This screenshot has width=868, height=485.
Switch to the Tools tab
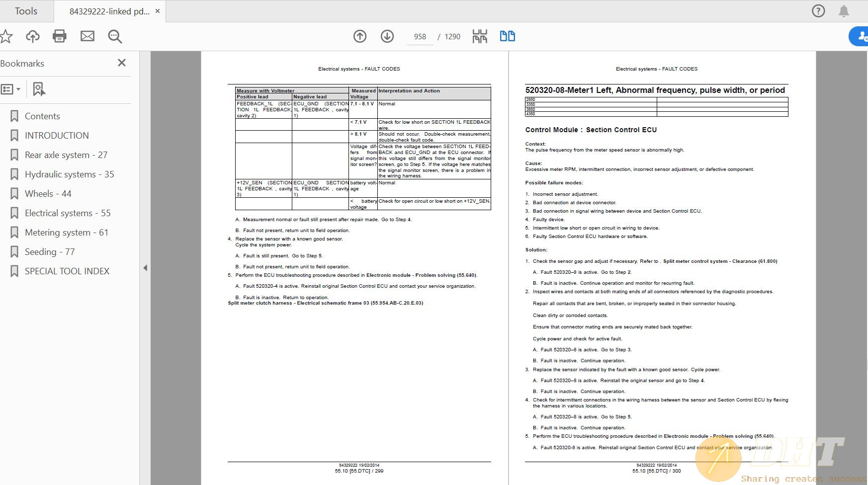coord(26,11)
